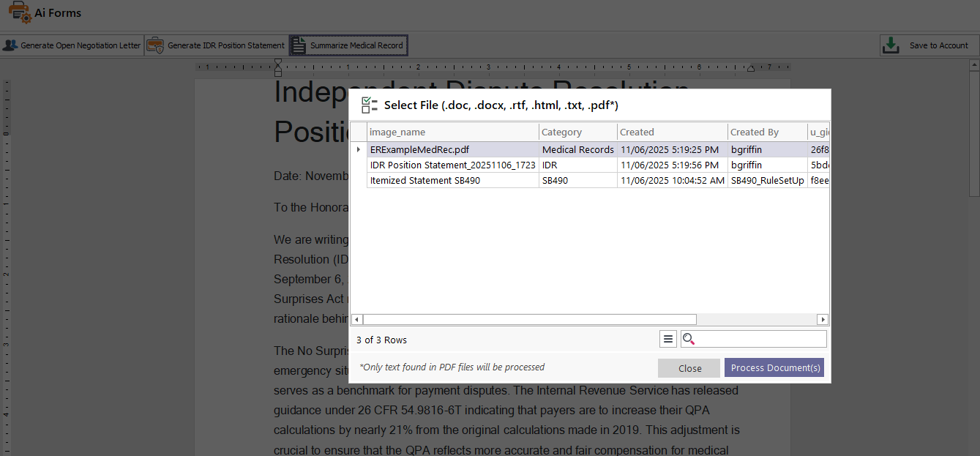Click the horizontal scrollbar right arrow

[x=823, y=320]
